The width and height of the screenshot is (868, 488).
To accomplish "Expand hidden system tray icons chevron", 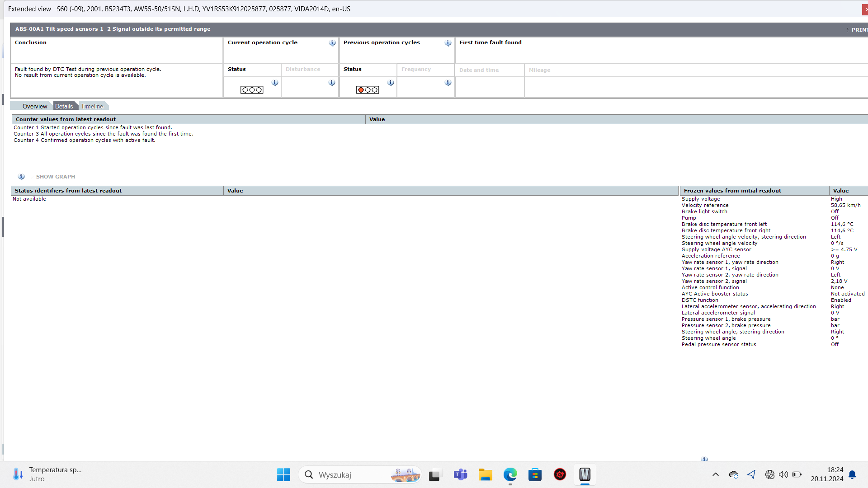I will pos(715,474).
